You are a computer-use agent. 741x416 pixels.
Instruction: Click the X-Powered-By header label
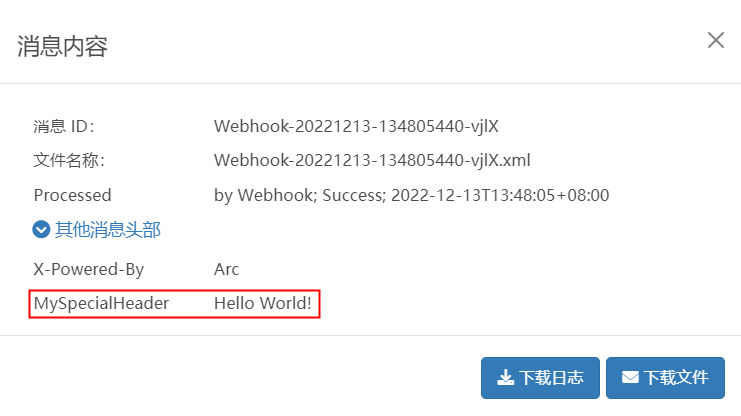click(89, 269)
